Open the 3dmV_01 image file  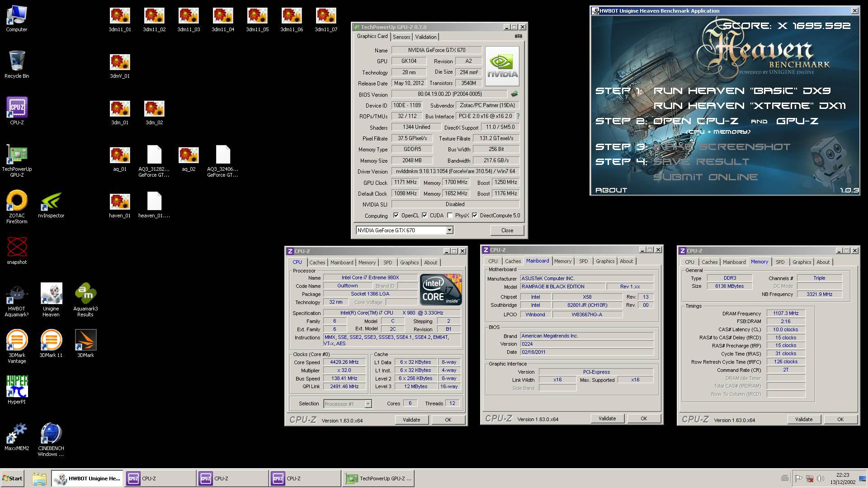point(120,66)
